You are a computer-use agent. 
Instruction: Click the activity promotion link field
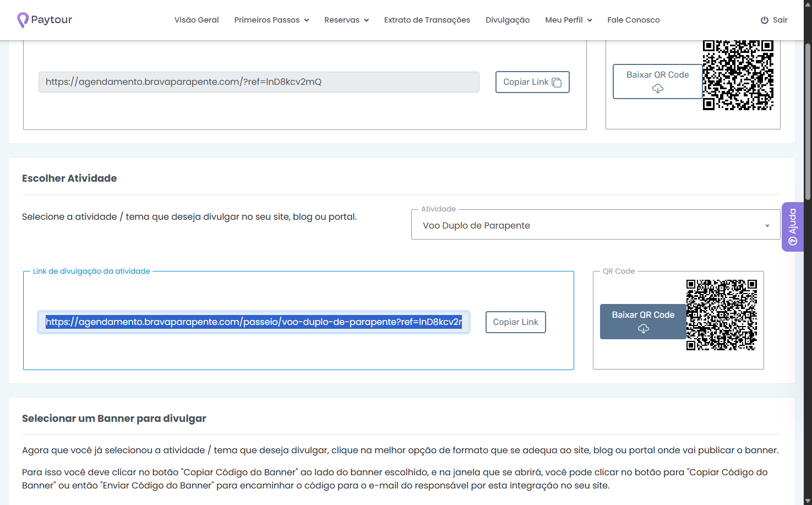click(x=254, y=322)
